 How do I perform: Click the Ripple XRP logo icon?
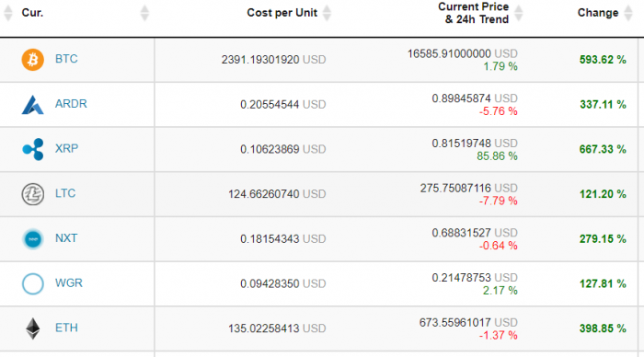coord(33,149)
